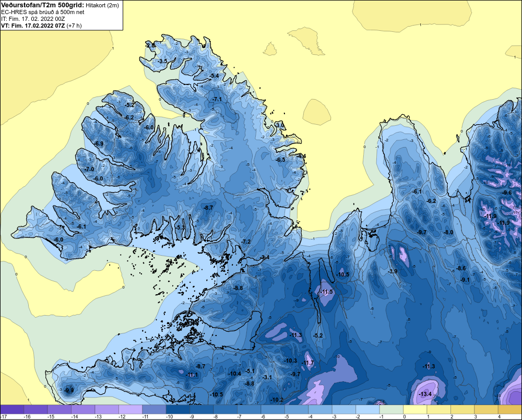Click the '-12' legend scale label
522x420 pixels.
122,417
